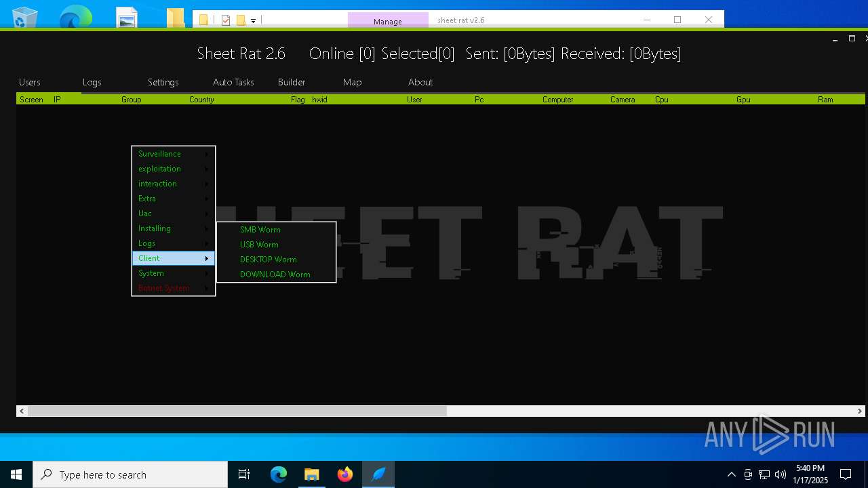Screen dimensions: 868x488
Task: Choose SMB Worm from the submenu
Action: tap(276, 230)
